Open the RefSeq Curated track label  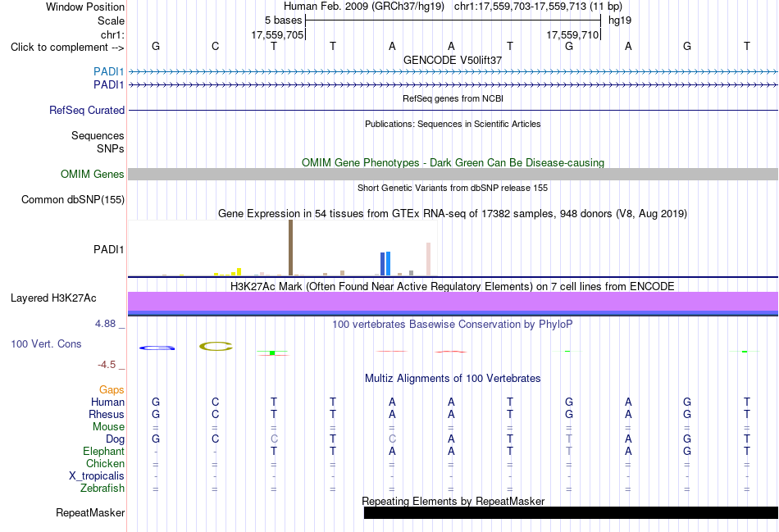(86, 111)
